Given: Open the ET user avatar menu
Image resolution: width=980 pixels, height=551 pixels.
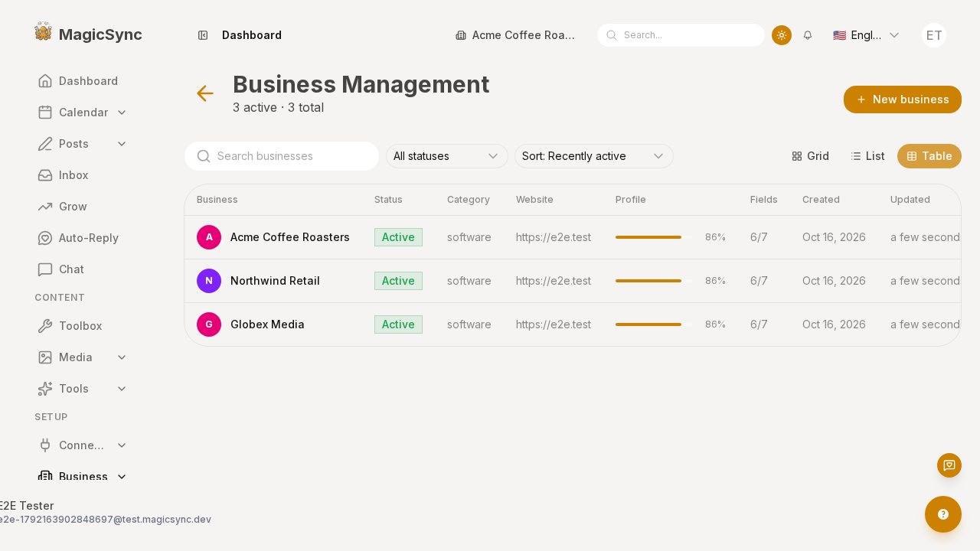Looking at the screenshot, I should pyautogui.click(x=934, y=35).
